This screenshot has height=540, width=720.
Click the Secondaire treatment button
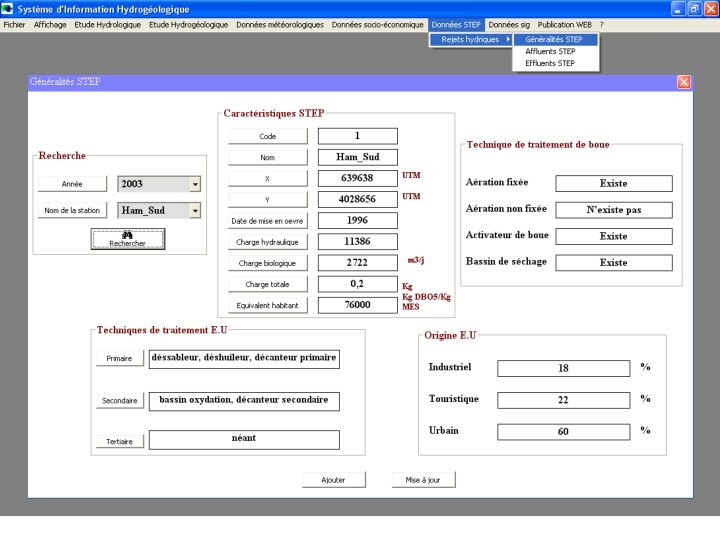tap(119, 401)
